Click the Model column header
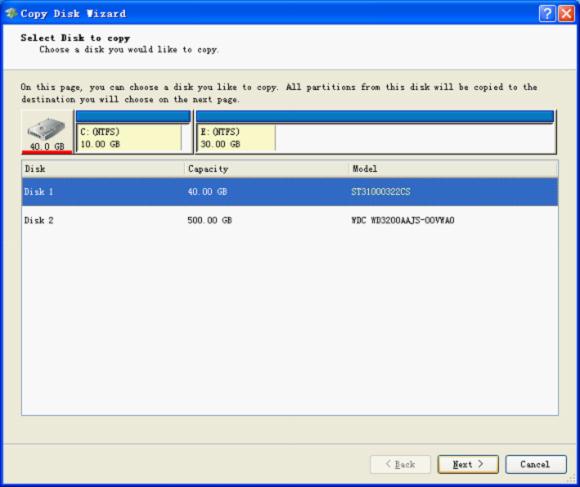The image size is (580, 487). (x=453, y=169)
